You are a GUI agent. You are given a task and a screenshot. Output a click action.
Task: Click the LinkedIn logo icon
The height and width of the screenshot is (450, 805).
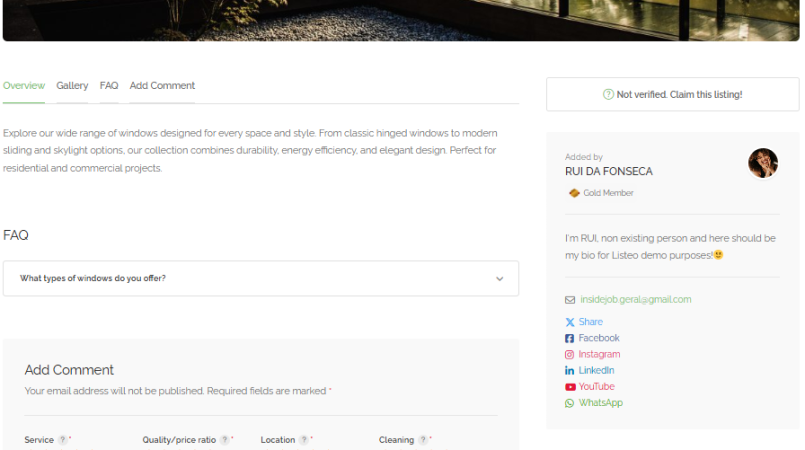pyautogui.click(x=570, y=370)
